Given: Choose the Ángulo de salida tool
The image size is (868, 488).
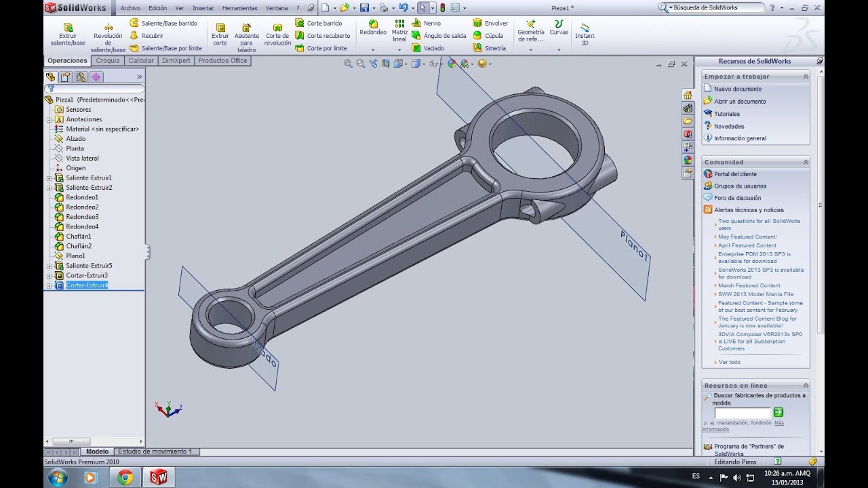Looking at the screenshot, I should pyautogui.click(x=439, y=36).
